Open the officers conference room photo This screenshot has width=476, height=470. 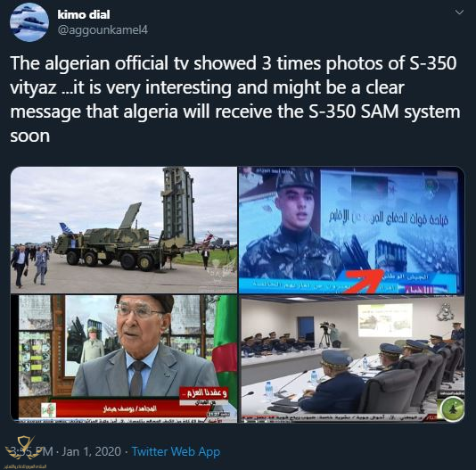[351, 359]
